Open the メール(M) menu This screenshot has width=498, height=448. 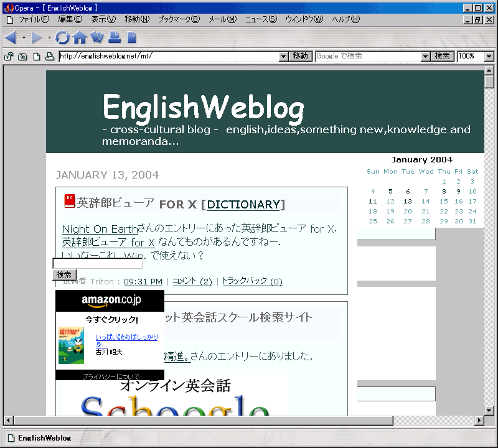coord(223,19)
